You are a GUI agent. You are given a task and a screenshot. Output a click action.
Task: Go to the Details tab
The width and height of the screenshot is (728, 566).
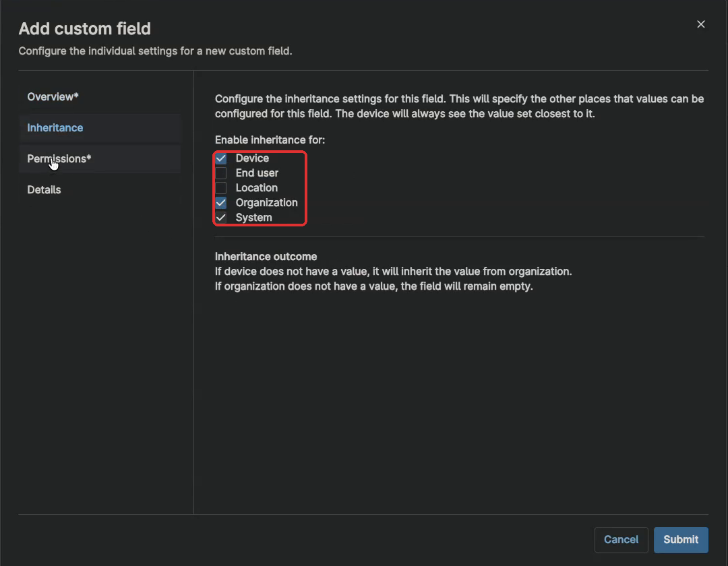tap(100, 190)
